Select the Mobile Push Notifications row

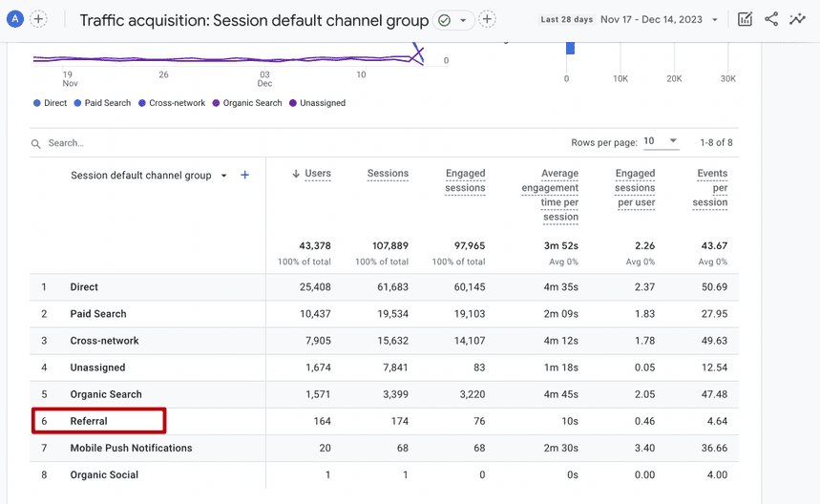384,448
